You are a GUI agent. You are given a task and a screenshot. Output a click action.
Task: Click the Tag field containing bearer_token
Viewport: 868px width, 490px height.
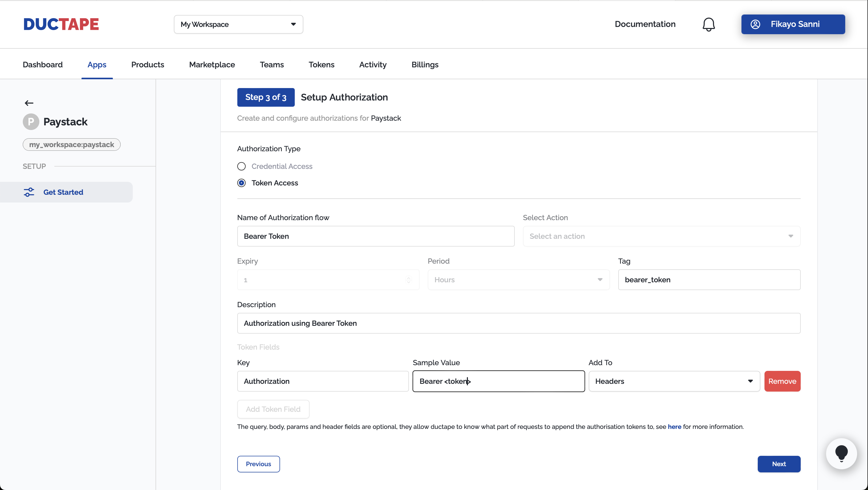point(709,279)
